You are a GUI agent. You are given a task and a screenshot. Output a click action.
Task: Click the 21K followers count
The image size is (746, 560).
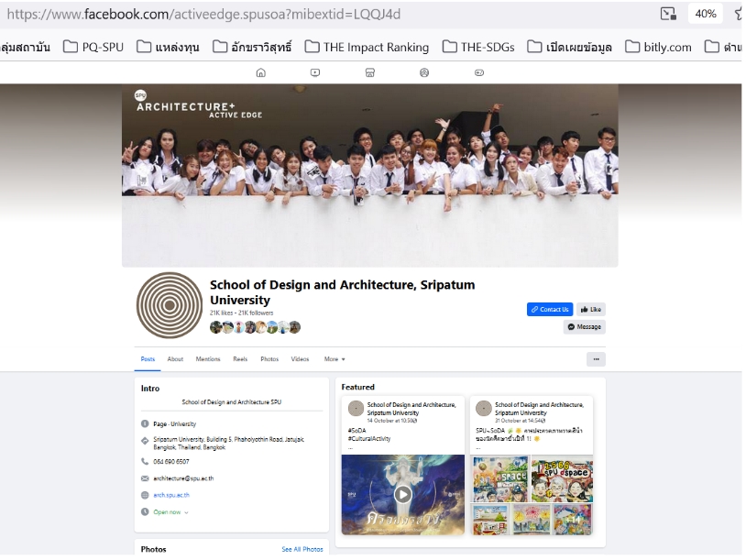pyautogui.click(x=256, y=313)
